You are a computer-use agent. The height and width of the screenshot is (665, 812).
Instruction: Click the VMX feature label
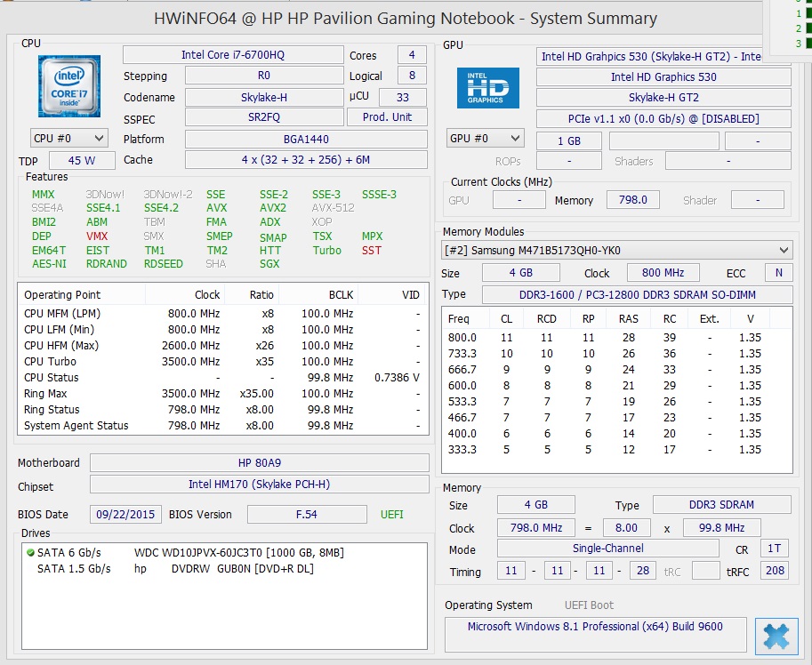pyautogui.click(x=97, y=236)
